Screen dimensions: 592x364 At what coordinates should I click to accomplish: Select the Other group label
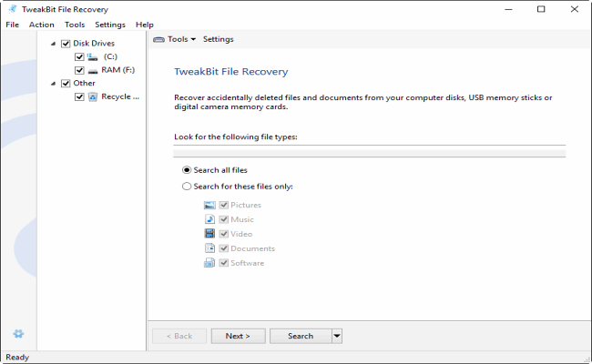point(84,84)
